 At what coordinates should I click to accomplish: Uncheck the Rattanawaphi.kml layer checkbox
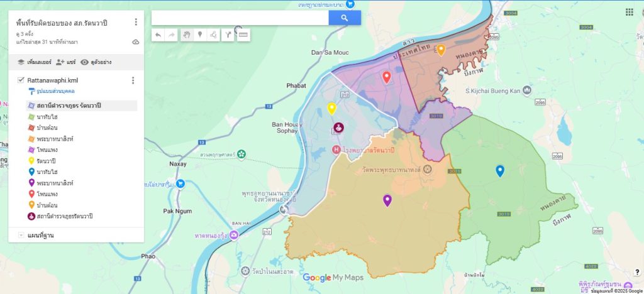pos(21,80)
